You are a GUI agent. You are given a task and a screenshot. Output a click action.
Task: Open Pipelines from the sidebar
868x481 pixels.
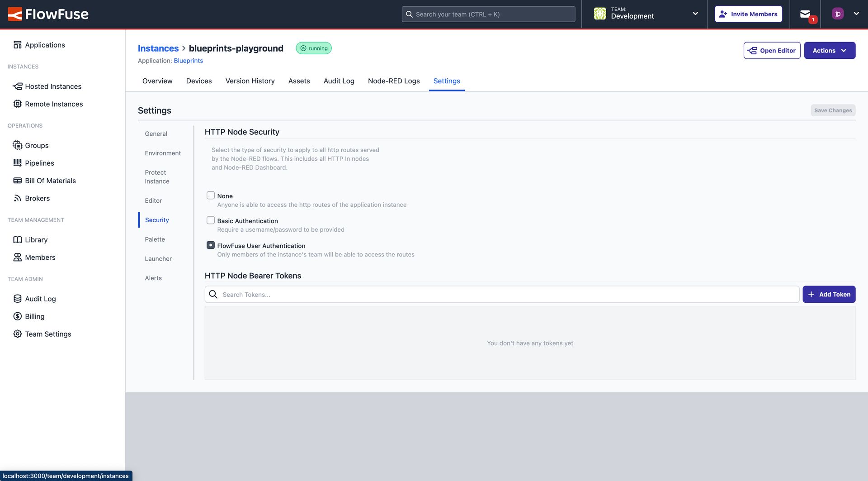pos(40,163)
